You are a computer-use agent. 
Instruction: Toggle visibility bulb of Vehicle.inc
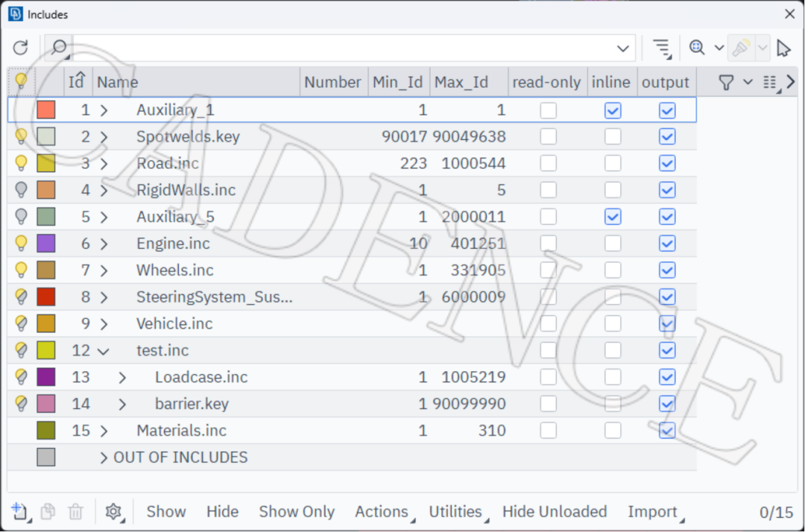click(21, 323)
